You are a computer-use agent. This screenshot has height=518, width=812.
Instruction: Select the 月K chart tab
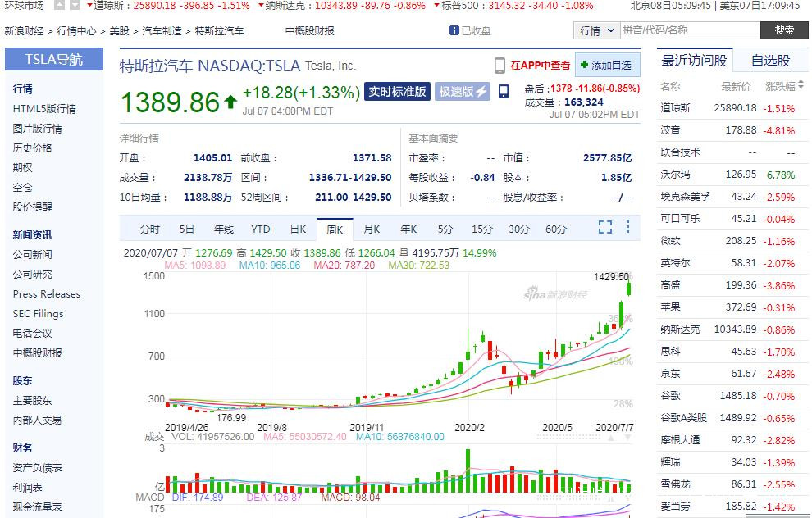(x=372, y=229)
